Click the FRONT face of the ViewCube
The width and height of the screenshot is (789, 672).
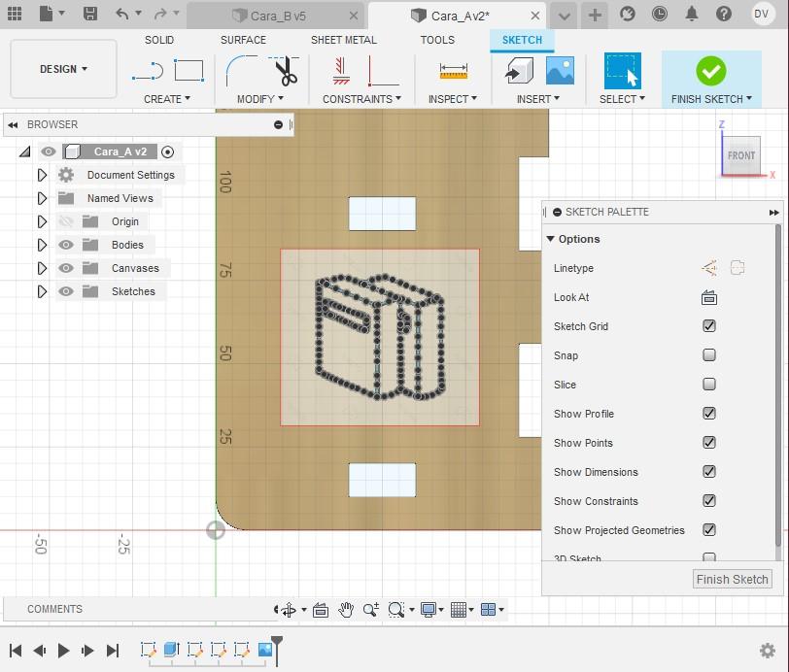click(740, 155)
